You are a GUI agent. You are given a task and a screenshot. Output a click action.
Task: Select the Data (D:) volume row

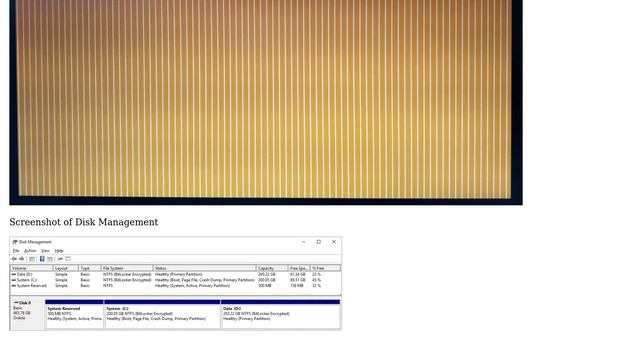176,275
